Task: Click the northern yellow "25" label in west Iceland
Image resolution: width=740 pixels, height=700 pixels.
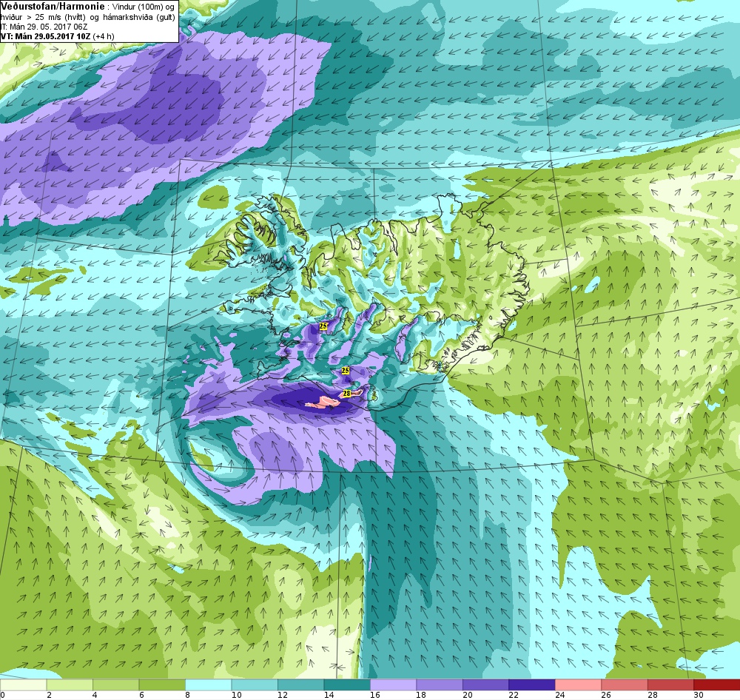Action: coord(323,326)
